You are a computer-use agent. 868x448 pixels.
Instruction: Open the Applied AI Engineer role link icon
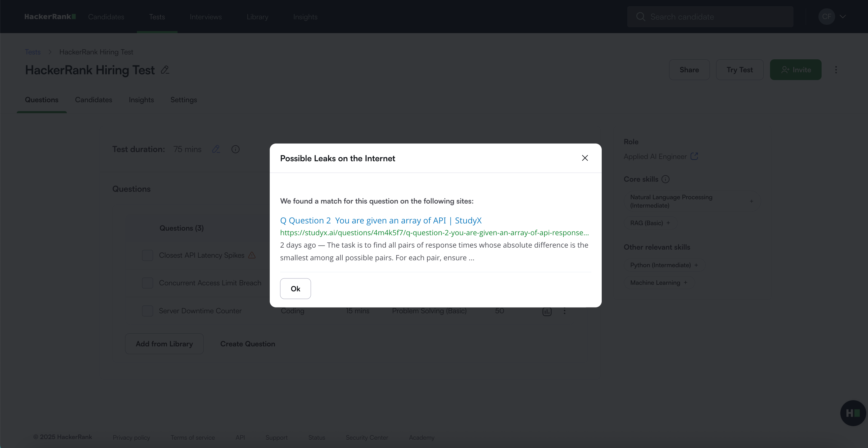coord(694,157)
